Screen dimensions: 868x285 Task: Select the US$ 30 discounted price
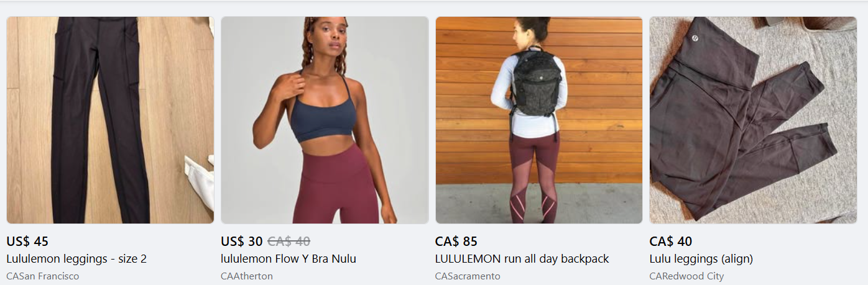pyautogui.click(x=242, y=242)
